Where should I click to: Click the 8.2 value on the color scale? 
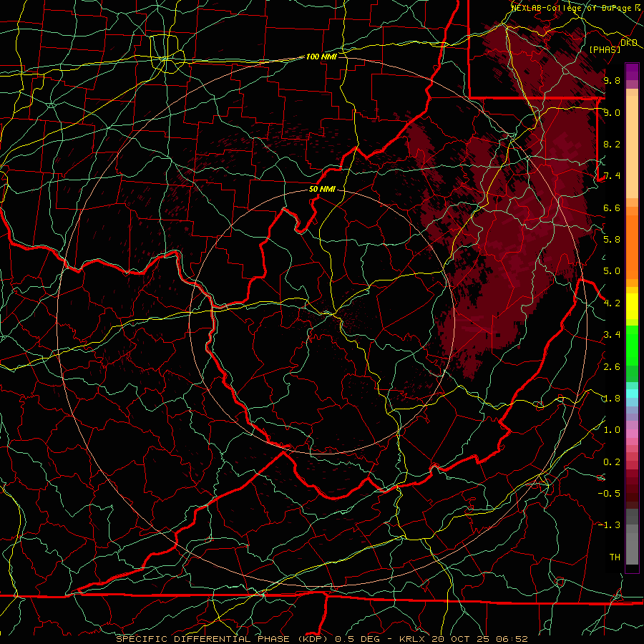[x=612, y=144]
